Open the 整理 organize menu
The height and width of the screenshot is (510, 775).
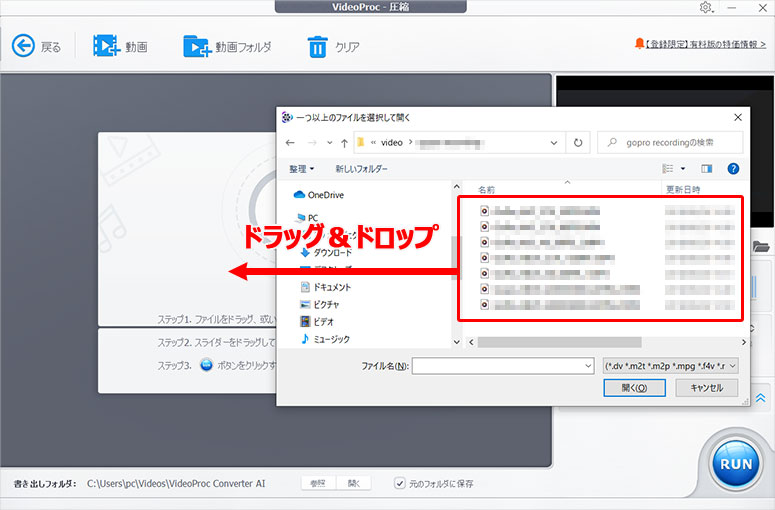(x=301, y=169)
